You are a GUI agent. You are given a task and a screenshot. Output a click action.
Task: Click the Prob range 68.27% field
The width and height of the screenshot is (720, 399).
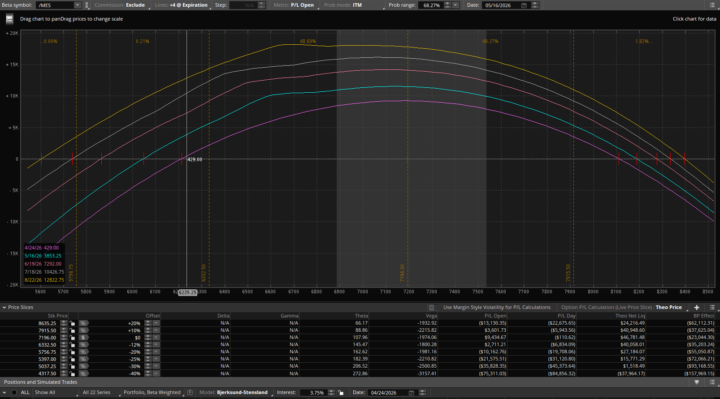tap(431, 5)
